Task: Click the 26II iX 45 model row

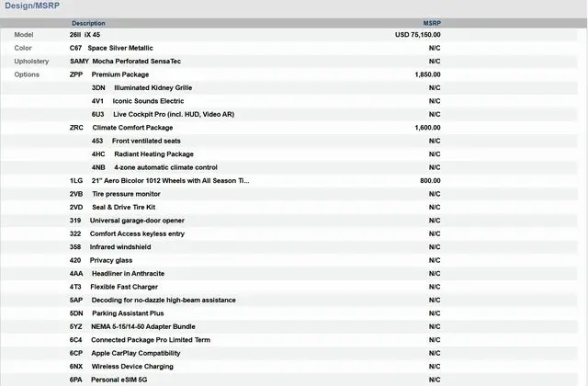Action: [x=85, y=34]
